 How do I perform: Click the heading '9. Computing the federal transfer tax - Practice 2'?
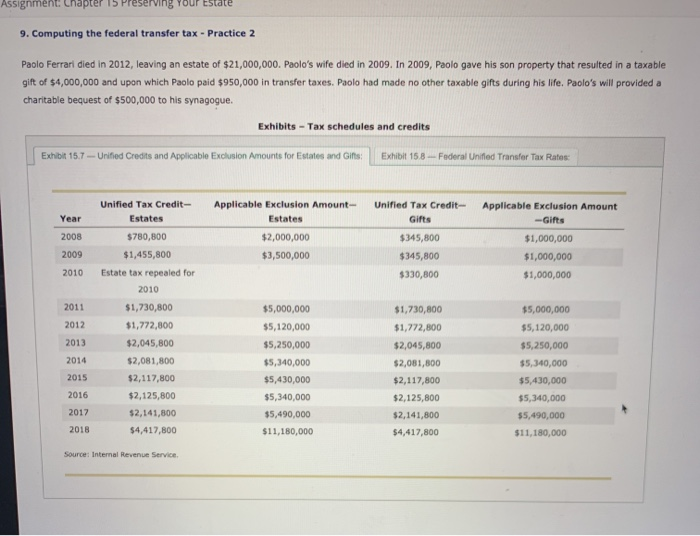[138, 33]
